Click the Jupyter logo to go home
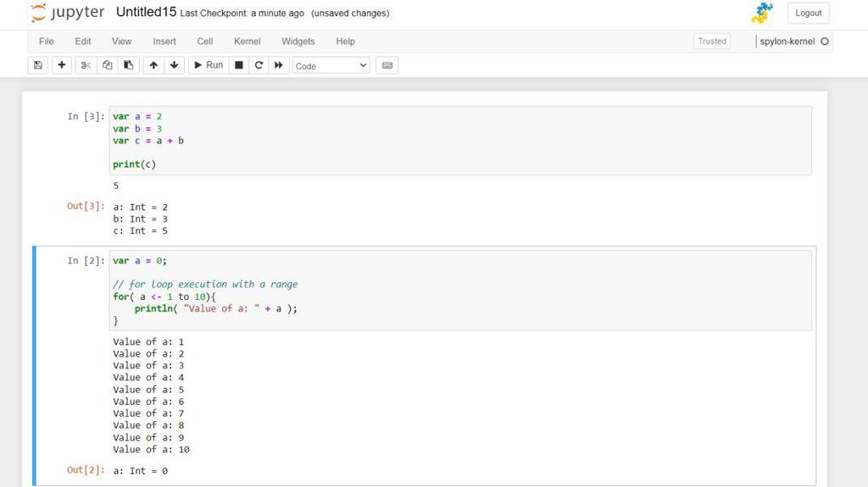This screenshot has width=868, height=487. pos(68,13)
